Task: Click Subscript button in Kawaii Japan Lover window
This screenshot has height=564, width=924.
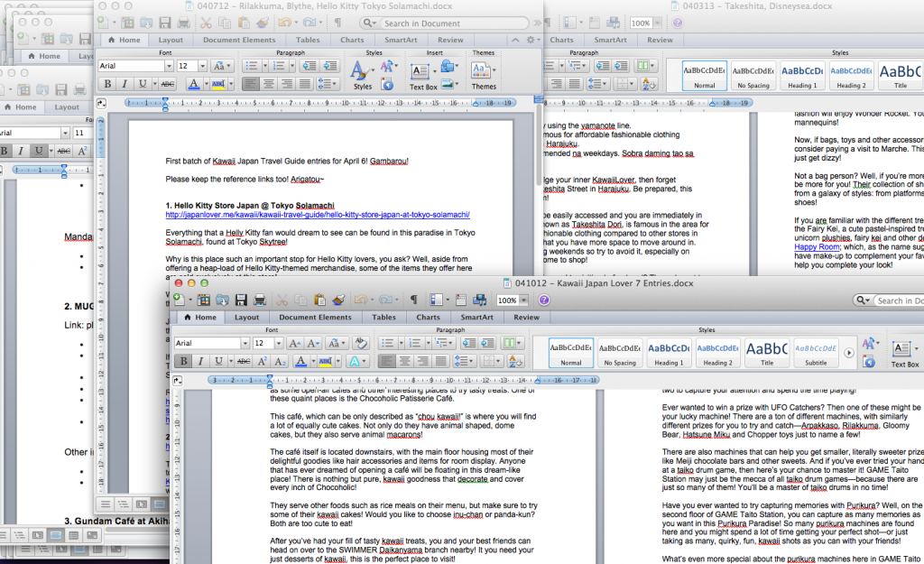Action: [281, 361]
